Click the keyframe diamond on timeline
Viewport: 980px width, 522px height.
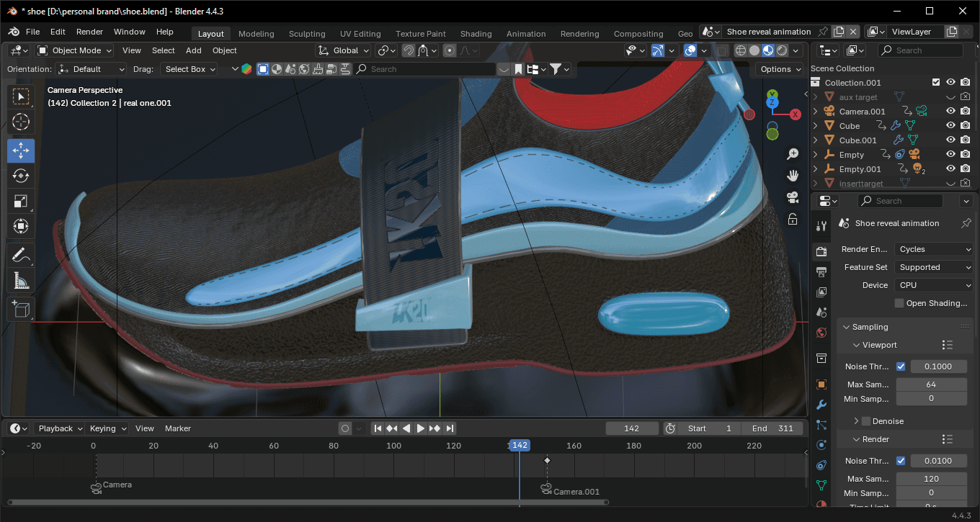click(547, 460)
